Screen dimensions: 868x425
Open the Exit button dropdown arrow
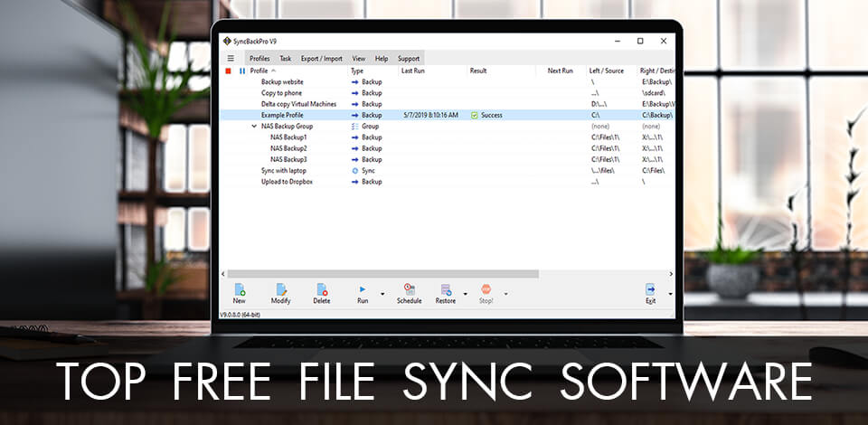(670, 294)
